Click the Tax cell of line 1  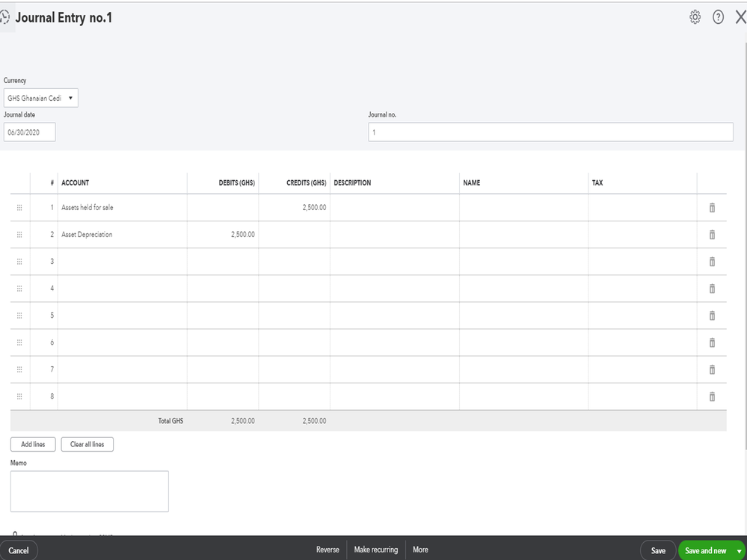pos(642,207)
